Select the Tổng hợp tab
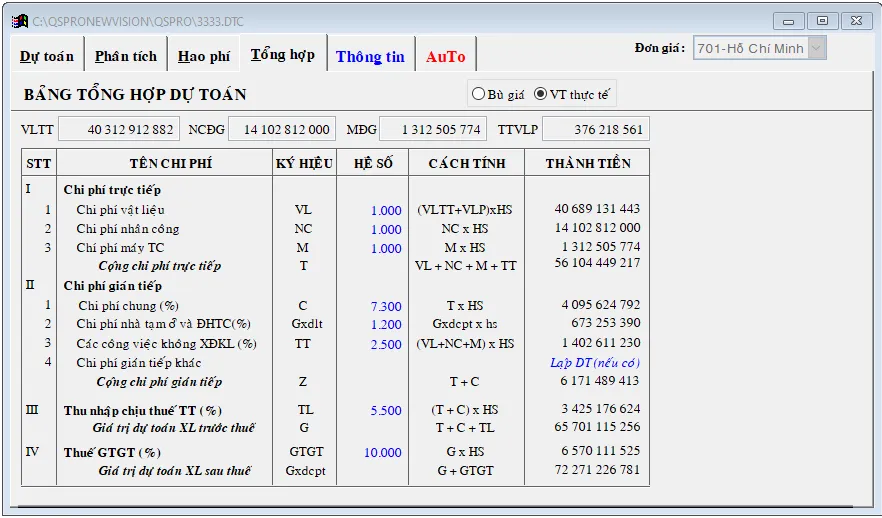 click(282, 54)
